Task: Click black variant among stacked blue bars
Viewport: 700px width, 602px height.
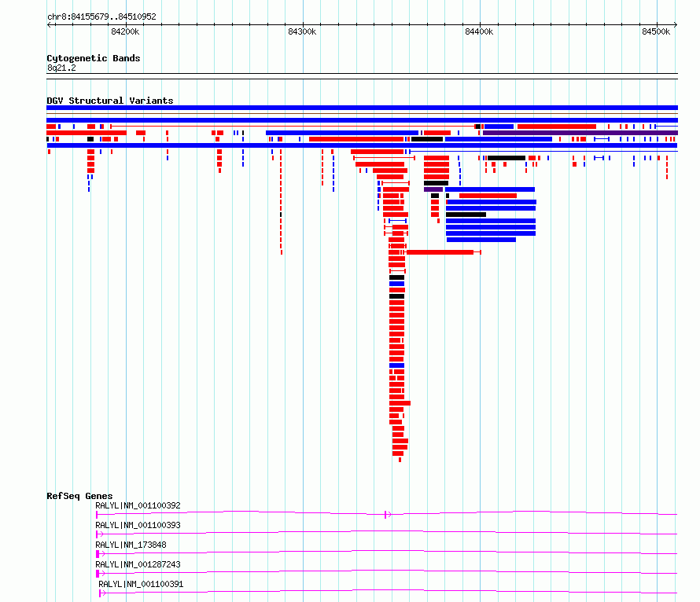Action: (466, 215)
